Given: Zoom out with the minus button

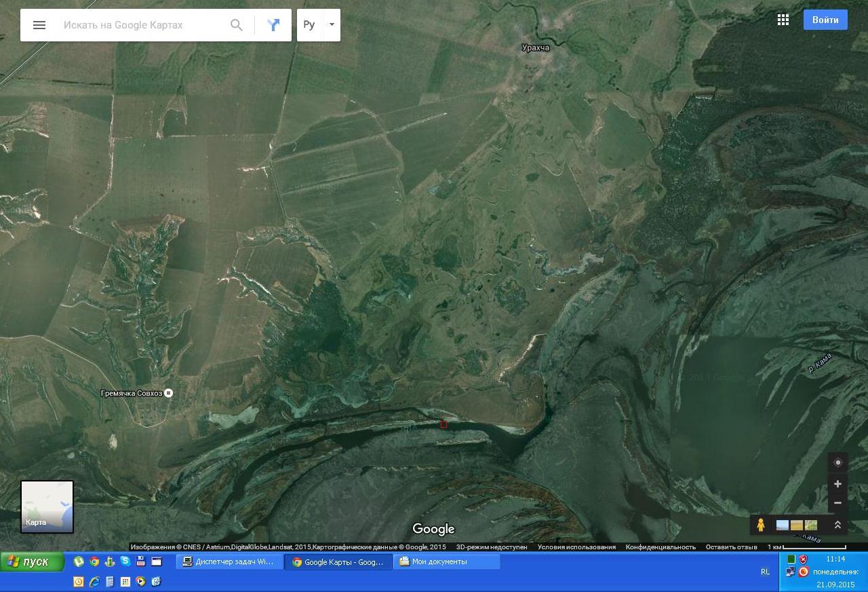Looking at the screenshot, I should (837, 502).
